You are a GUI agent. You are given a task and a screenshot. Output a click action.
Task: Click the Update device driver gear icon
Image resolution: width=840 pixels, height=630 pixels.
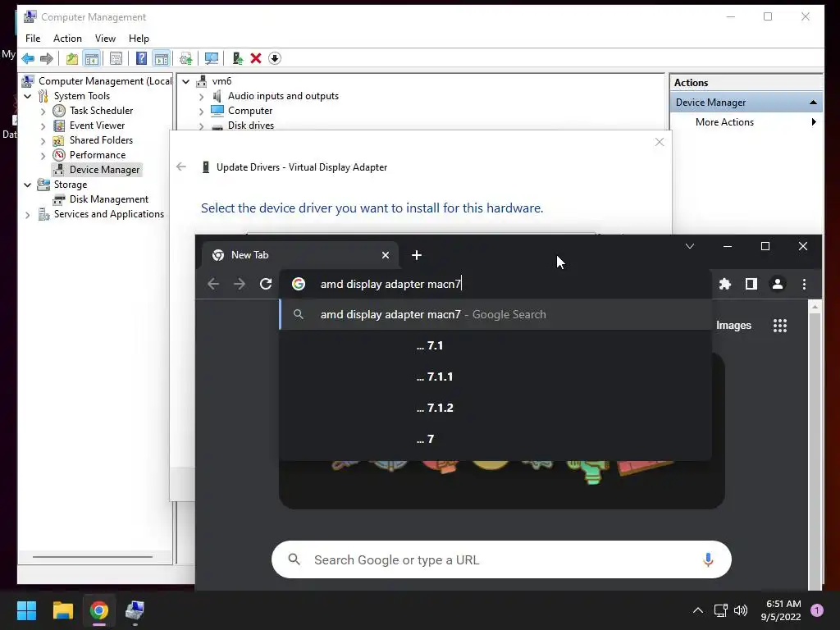click(186, 58)
